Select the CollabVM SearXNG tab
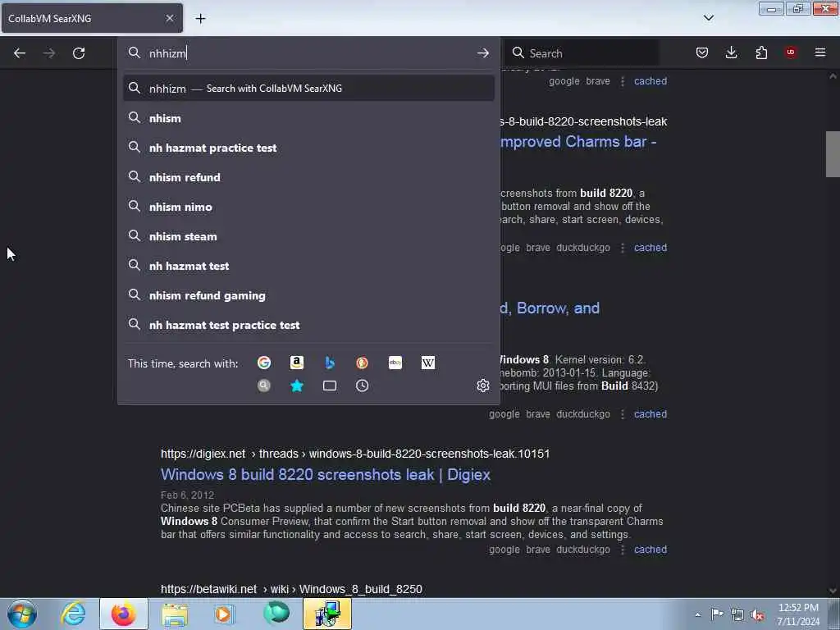Screen dimensions: 840x630 coord(92,18)
